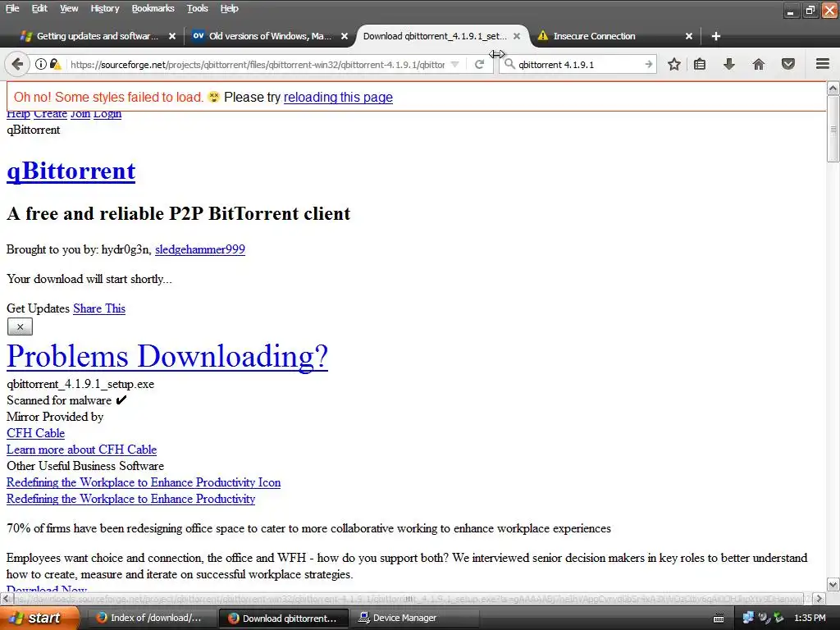Click in the URL address field
This screenshot has height=630, width=840.
[257, 64]
